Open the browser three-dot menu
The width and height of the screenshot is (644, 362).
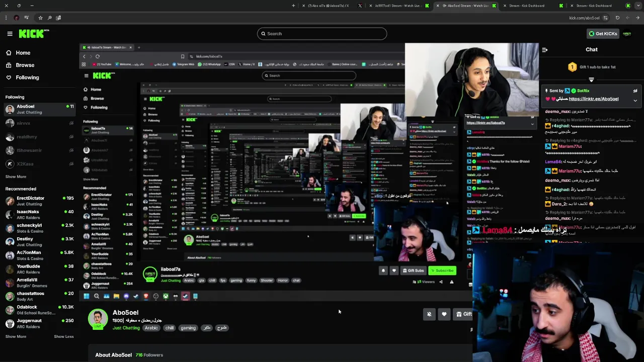(x=7, y=18)
